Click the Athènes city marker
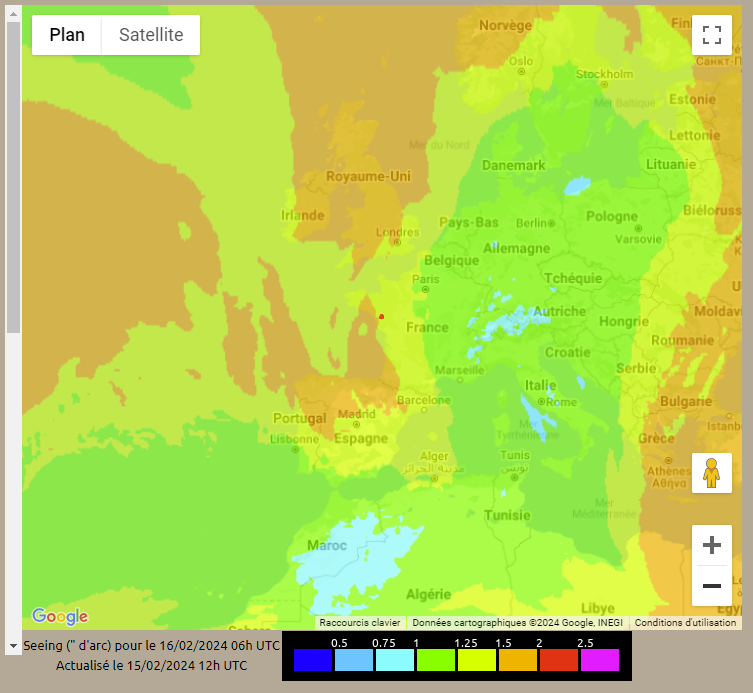The height and width of the screenshot is (693, 753). pos(668,461)
